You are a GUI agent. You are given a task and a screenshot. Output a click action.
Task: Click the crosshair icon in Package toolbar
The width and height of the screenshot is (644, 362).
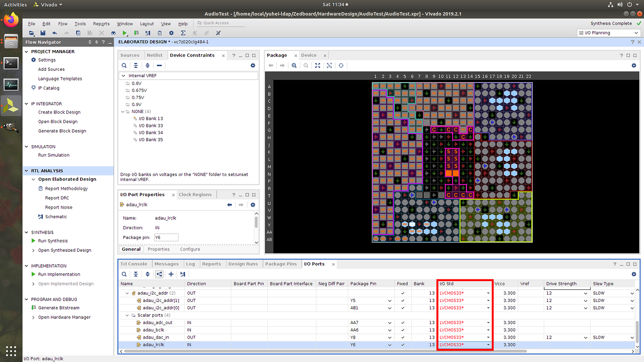[341, 66]
